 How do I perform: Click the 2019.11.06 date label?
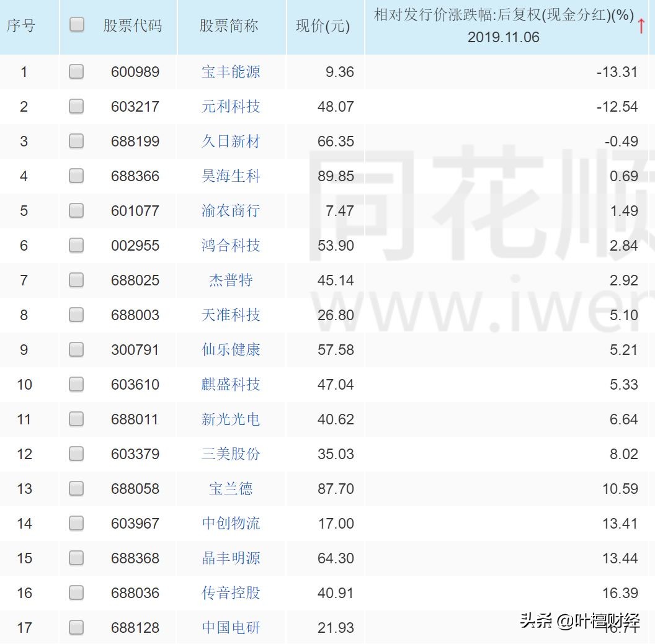(504, 37)
